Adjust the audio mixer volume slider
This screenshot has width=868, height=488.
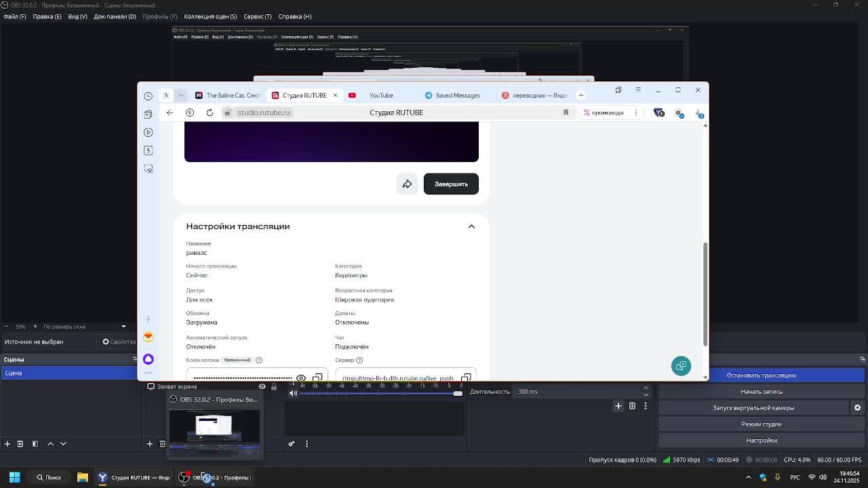[381, 393]
